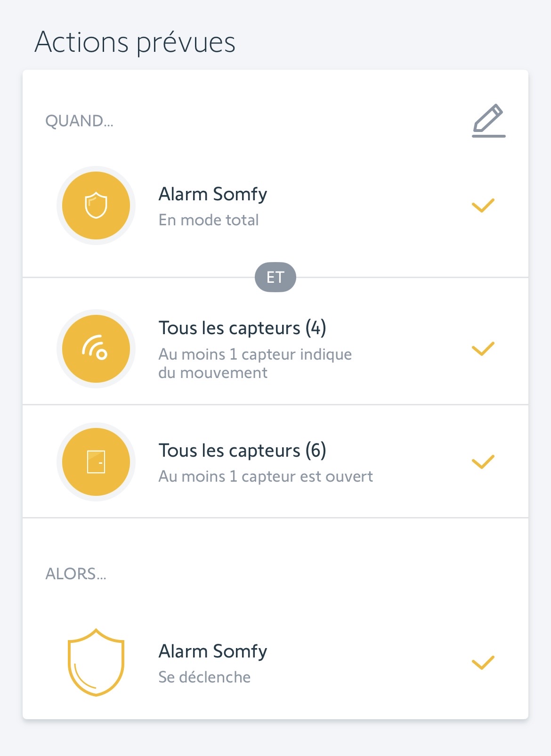
Task: Click the door sensor icon
Action: pos(96,462)
